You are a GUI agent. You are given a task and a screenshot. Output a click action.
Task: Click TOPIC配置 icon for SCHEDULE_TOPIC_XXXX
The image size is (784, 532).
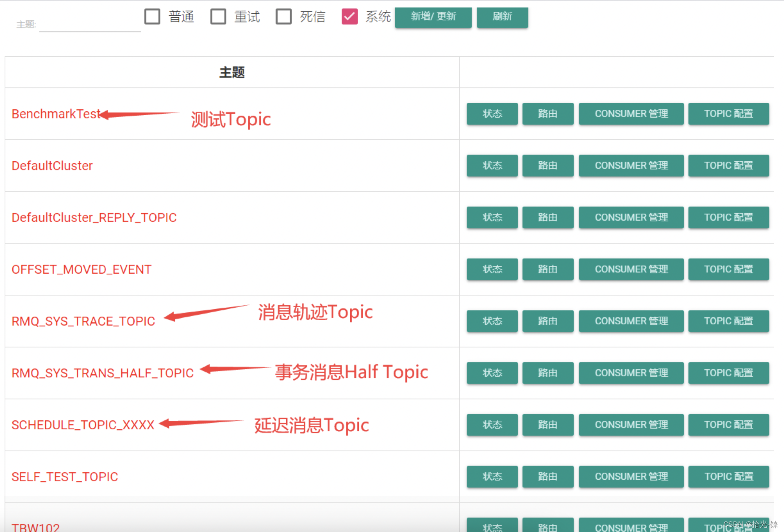click(x=732, y=423)
